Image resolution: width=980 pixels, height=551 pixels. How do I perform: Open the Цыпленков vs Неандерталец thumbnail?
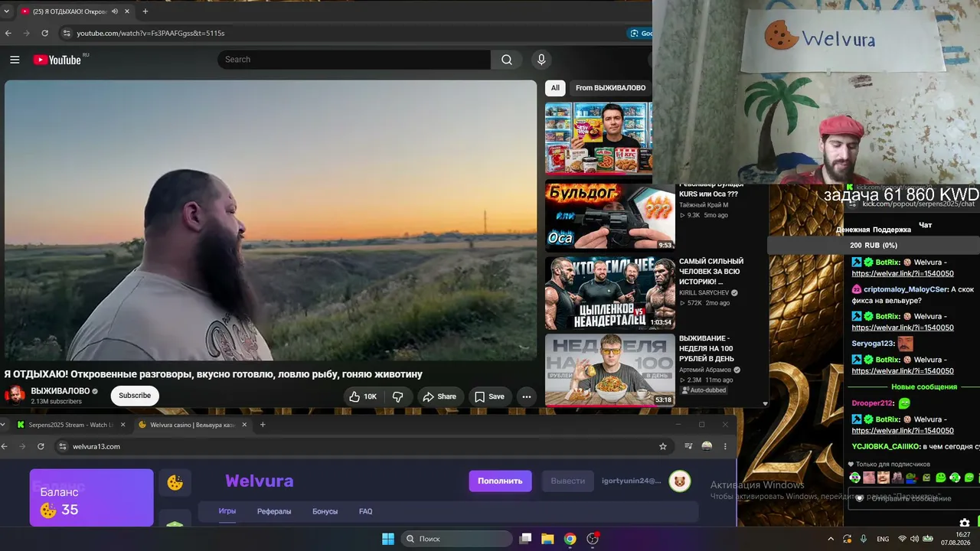610,293
